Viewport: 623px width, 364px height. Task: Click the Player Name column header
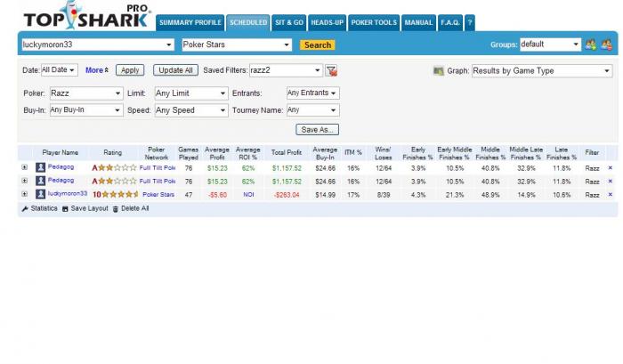[x=60, y=152]
